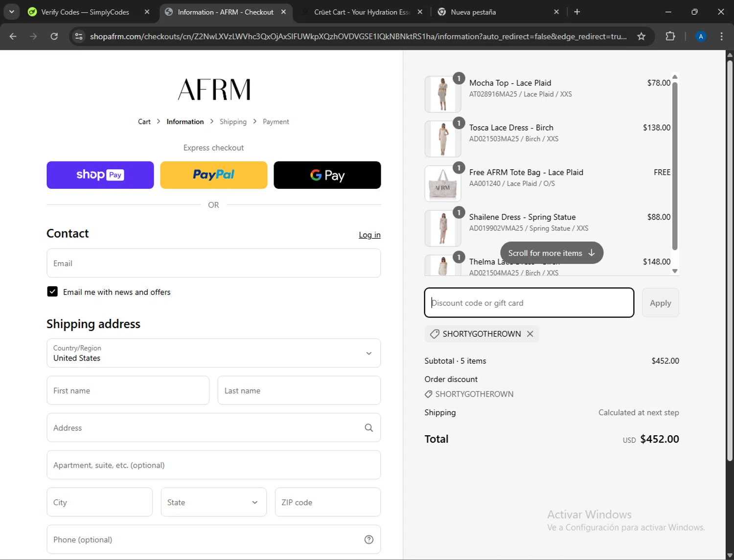734x560 pixels.
Task: Close the Verify Codes tab
Action: (x=147, y=12)
